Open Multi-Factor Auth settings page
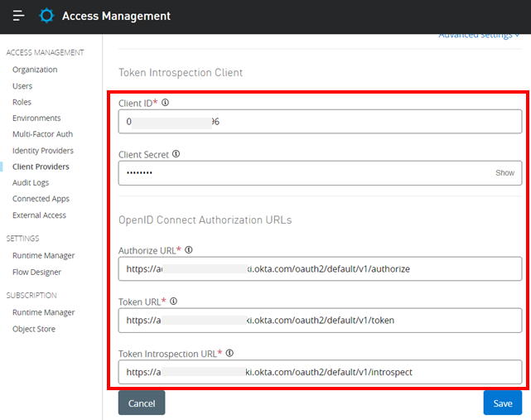 42,134
